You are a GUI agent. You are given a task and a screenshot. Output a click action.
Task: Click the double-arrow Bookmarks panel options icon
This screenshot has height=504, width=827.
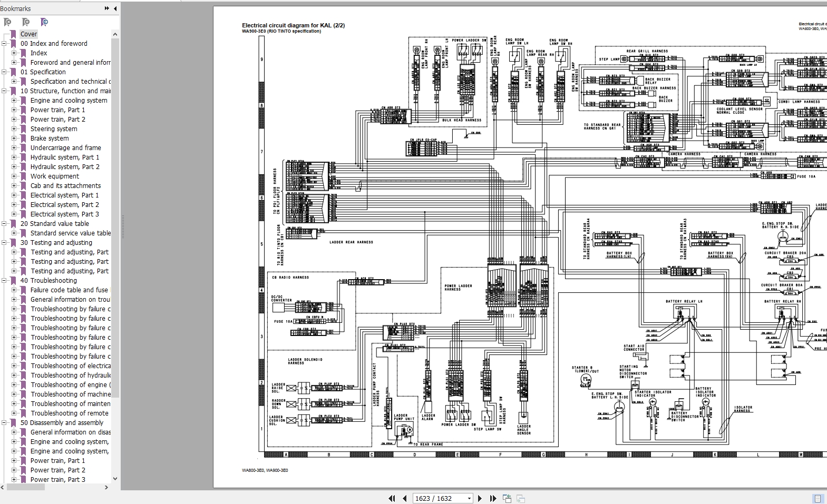107,8
